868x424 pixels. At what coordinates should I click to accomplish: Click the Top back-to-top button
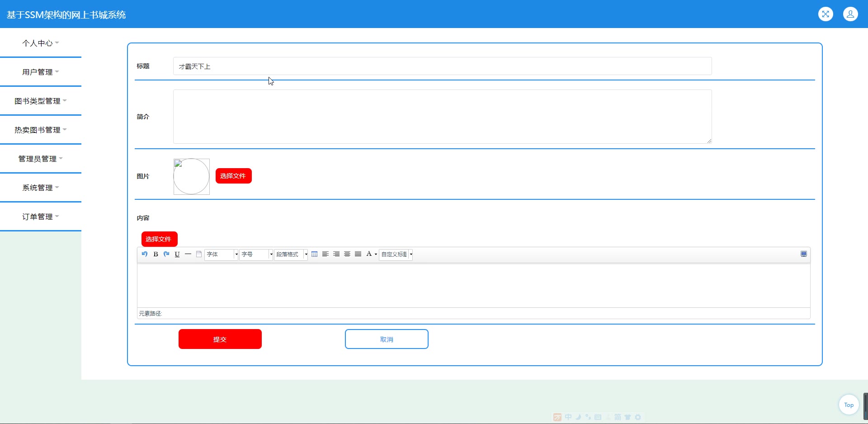(x=849, y=405)
